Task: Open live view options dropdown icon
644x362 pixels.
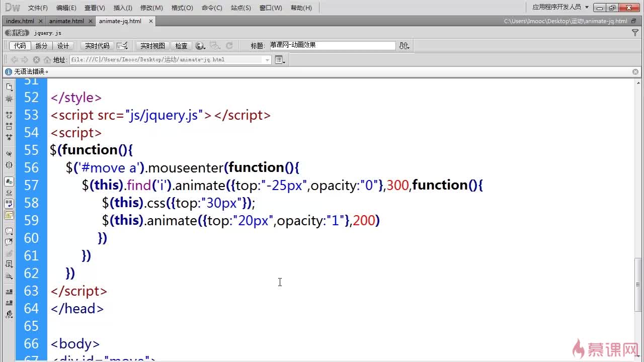Action: pyautogui.click(x=280, y=60)
